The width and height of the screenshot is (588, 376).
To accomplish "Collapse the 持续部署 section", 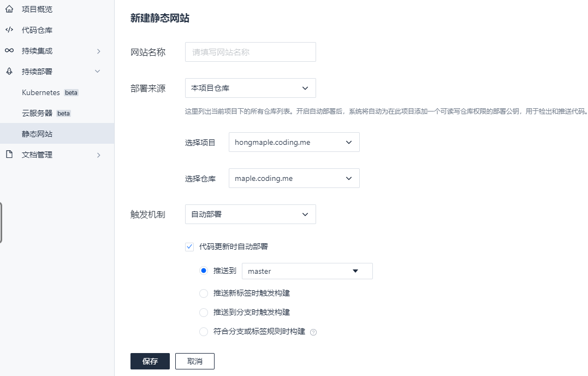I will (97, 71).
